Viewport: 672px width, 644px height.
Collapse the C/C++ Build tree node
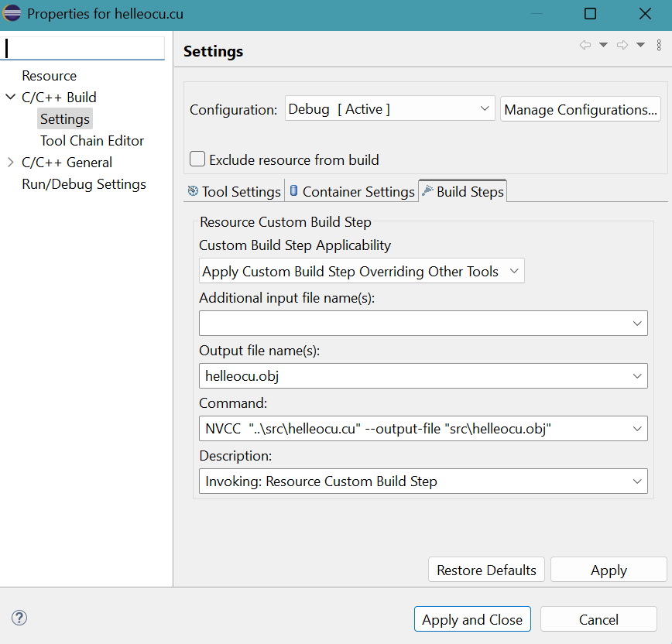pyautogui.click(x=11, y=98)
